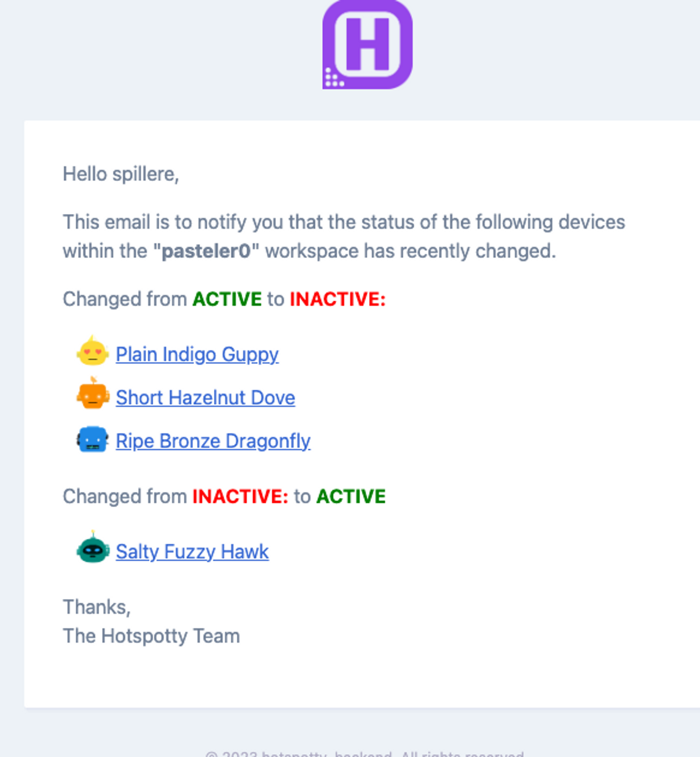The width and height of the screenshot is (700, 757).
Task: Open the Short Hazelnut Dove device link
Action: coord(205,397)
